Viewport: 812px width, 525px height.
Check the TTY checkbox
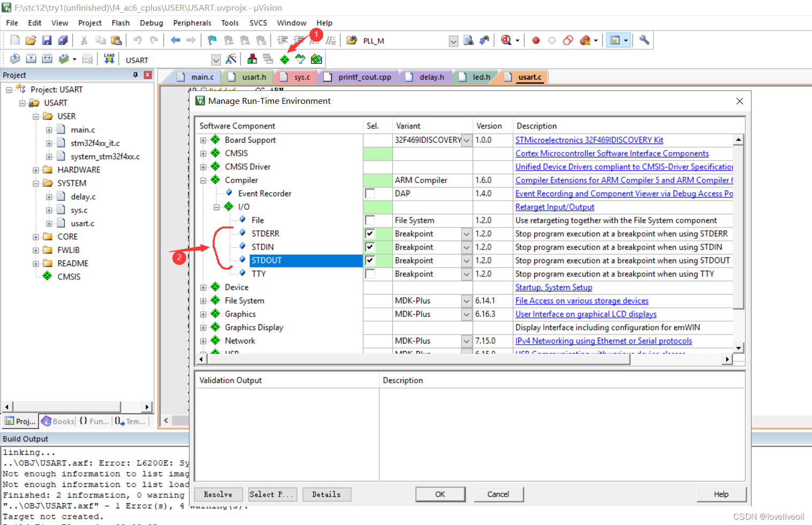click(370, 274)
